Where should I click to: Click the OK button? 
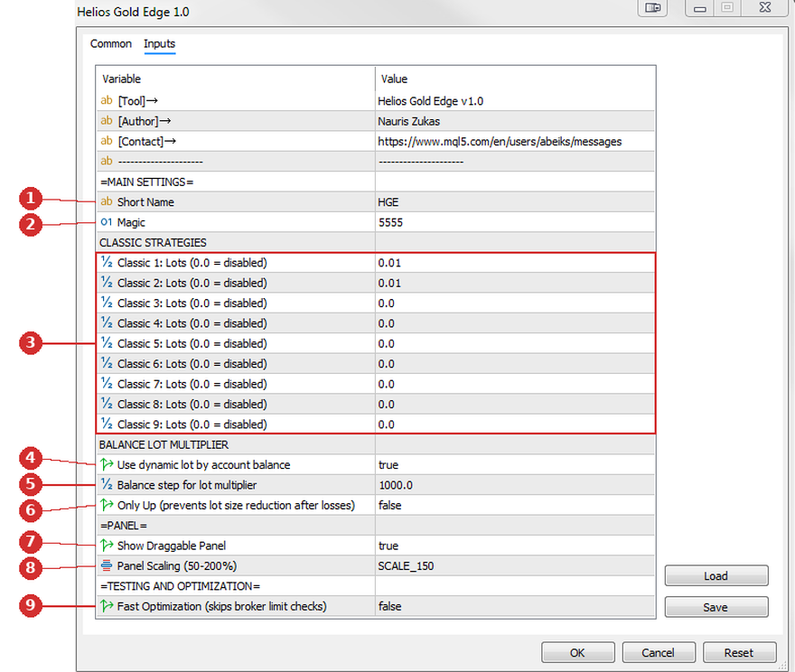pos(577,652)
